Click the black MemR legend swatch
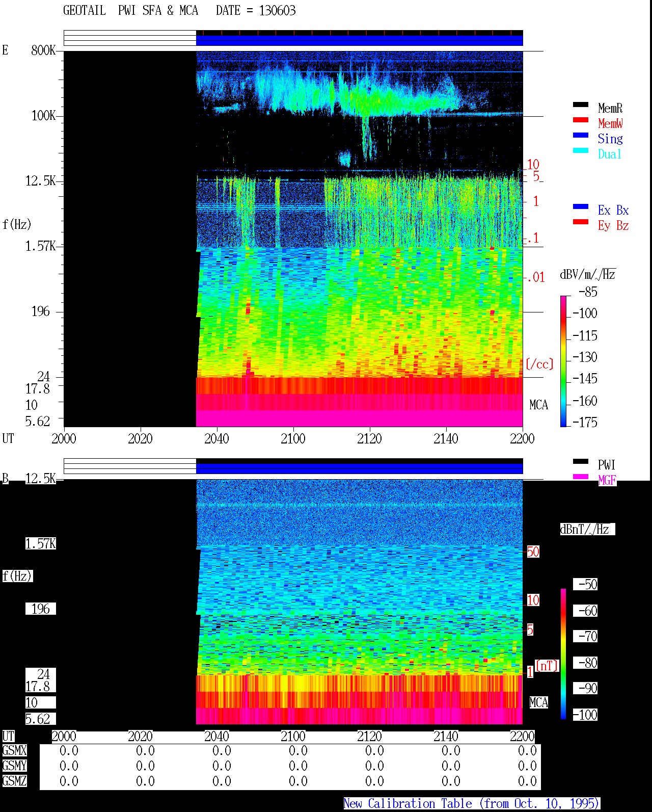 tap(581, 105)
